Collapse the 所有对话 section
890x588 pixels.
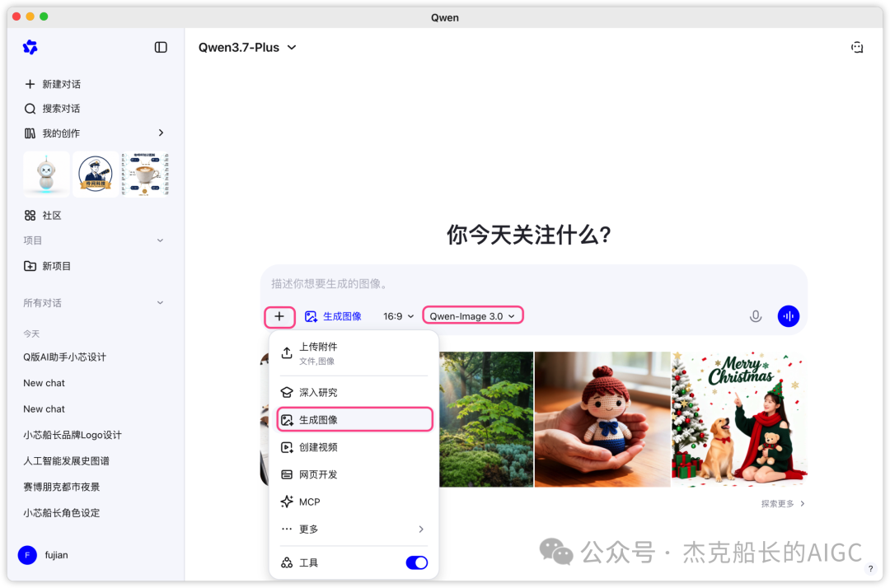[160, 303]
